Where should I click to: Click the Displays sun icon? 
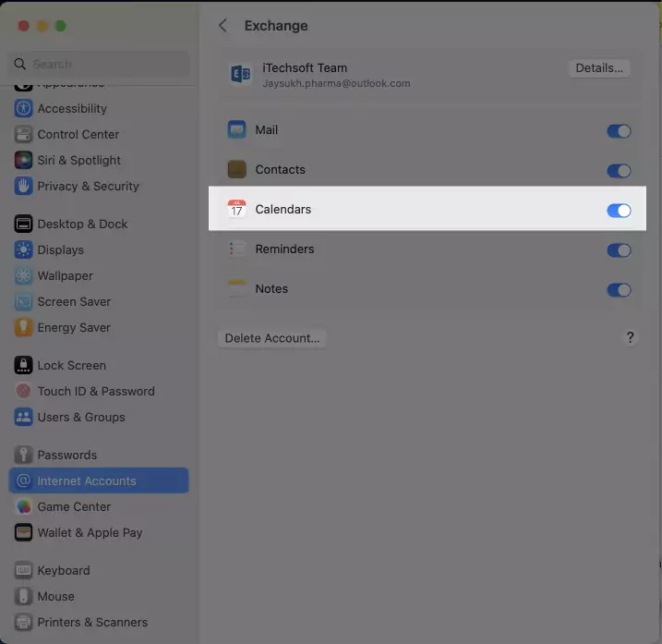23,250
